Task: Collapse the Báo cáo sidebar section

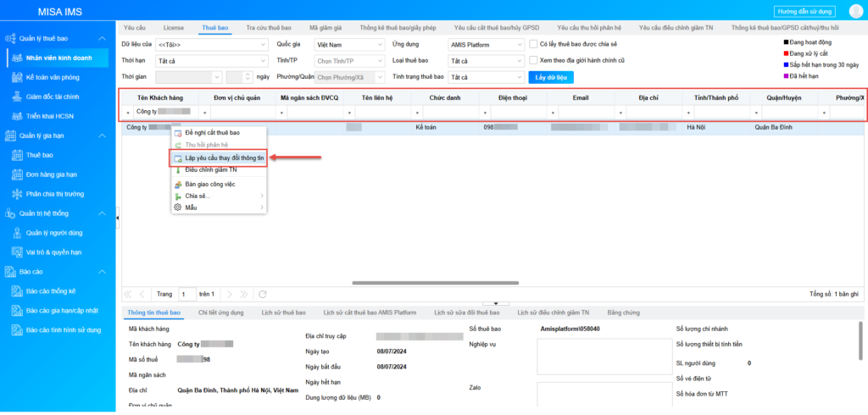Action: click(x=102, y=272)
